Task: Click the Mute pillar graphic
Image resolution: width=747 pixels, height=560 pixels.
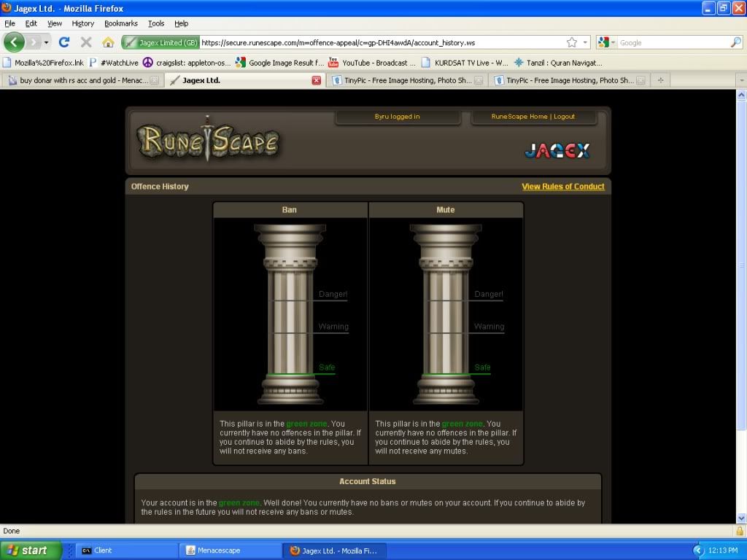Action: [446, 314]
